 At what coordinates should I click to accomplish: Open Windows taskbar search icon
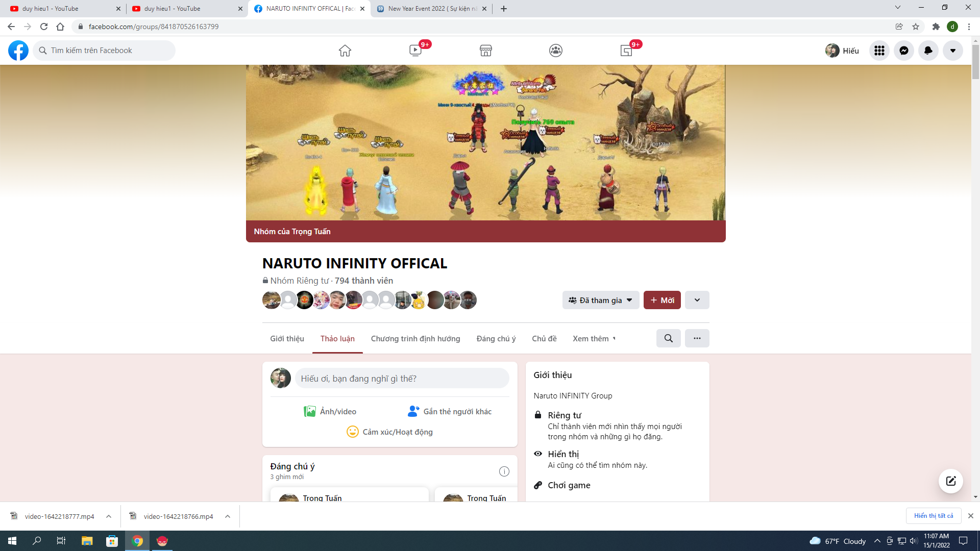(37, 541)
